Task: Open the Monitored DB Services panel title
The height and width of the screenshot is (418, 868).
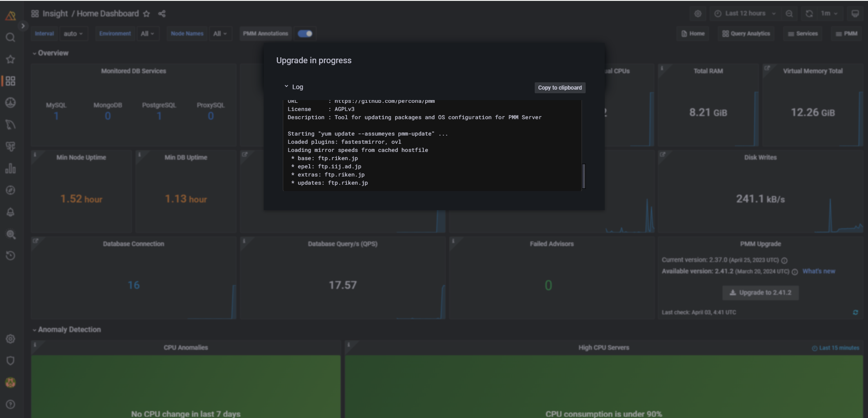Action: pyautogui.click(x=134, y=71)
